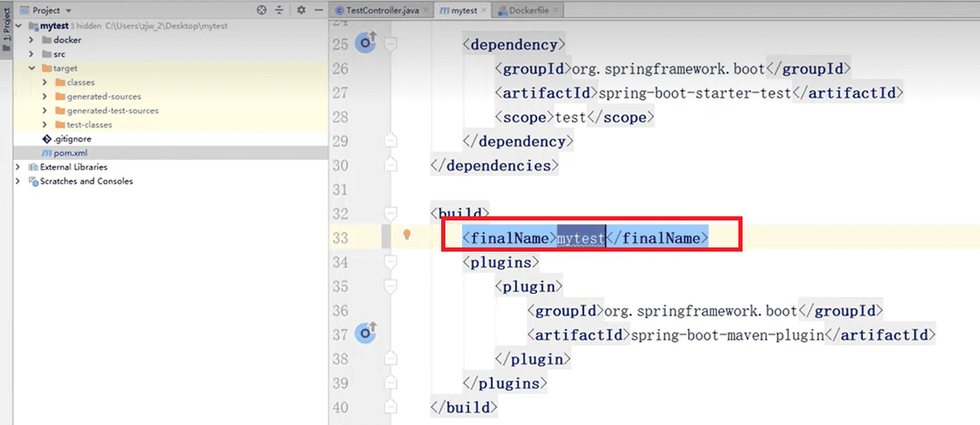Viewport: 980px width, 425px height.
Task: Close the TestController.java tab
Action: [428, 11]
